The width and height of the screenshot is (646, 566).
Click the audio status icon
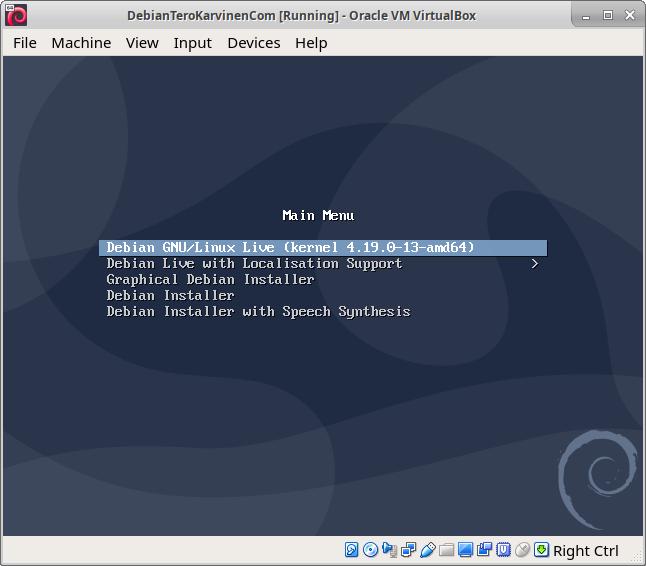pos(390,550)
